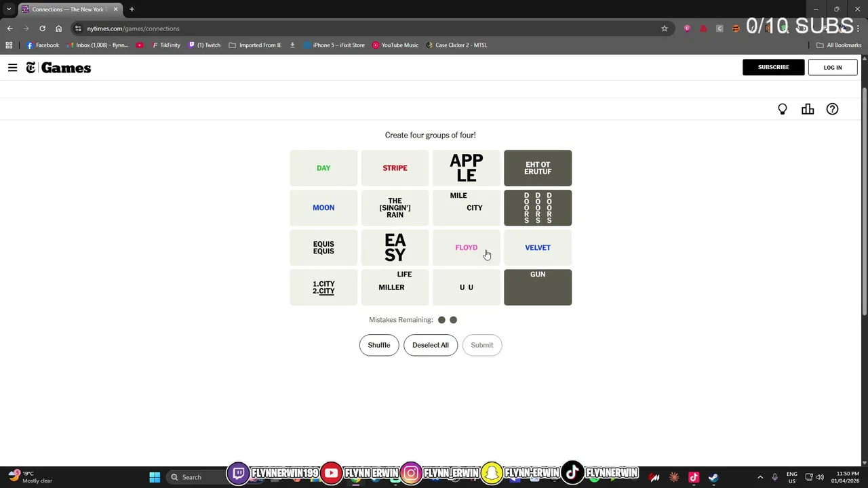Open the Chrome apps grid icon
Screen dimensions: 868x488
click(x=9, y=45)
